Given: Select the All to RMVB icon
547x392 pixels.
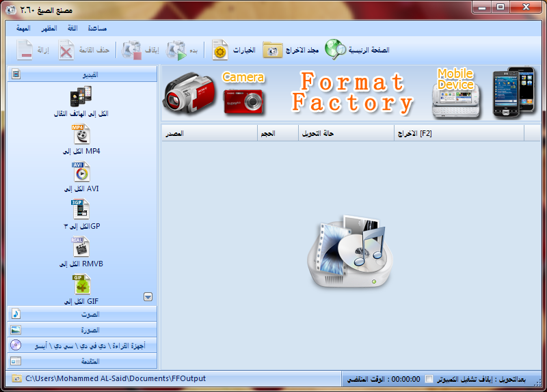Looking at the screenshot, I should 81,247.
